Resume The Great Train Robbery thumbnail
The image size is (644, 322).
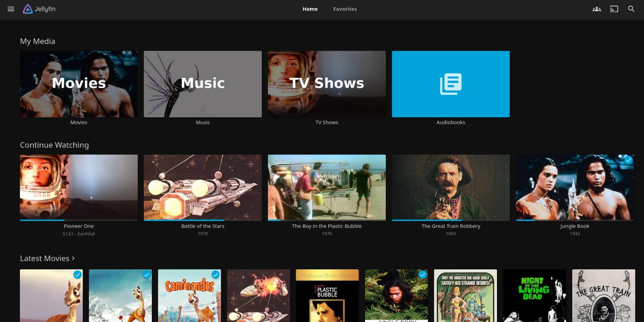point(451,188)
